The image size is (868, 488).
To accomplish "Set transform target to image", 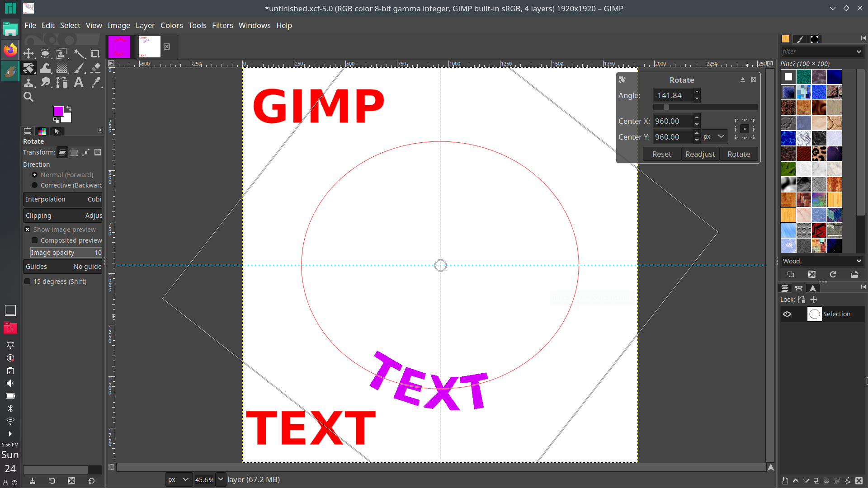I will tap(98, 153).
